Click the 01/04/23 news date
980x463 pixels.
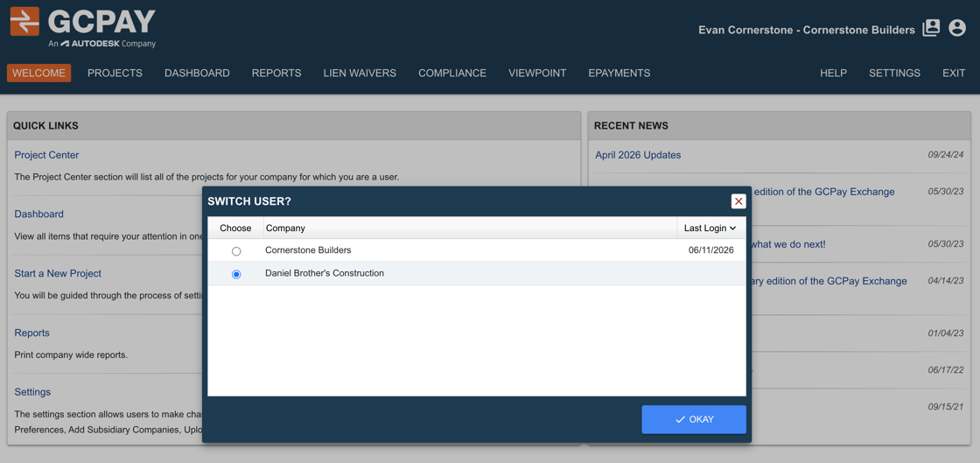coord(946,333)
